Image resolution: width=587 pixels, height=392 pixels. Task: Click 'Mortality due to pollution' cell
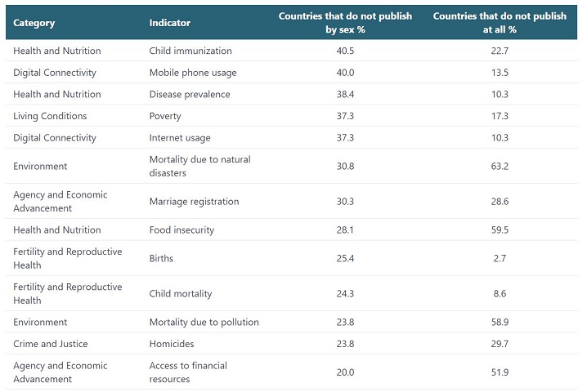204,322
